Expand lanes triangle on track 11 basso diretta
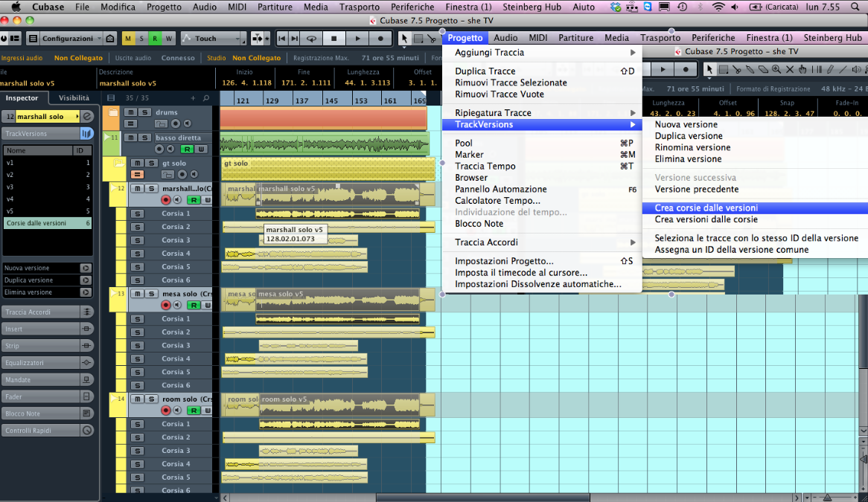Screen dimensions: 868x502 tap(107, 137)
